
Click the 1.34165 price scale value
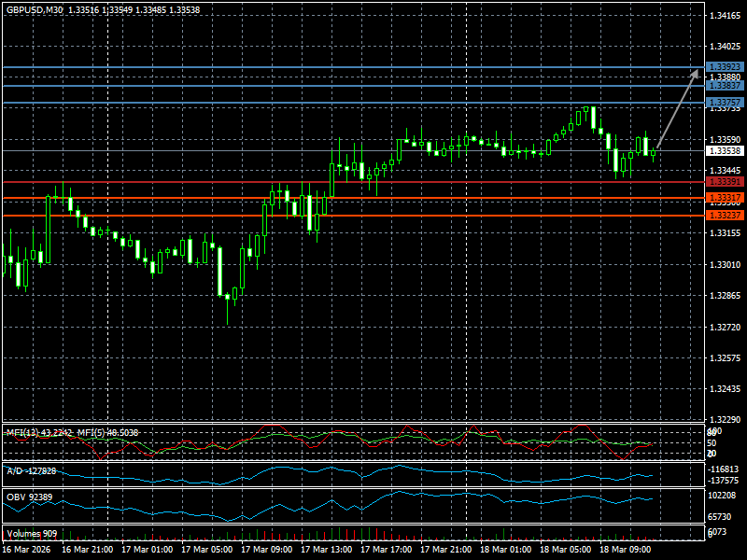[725, 16]
